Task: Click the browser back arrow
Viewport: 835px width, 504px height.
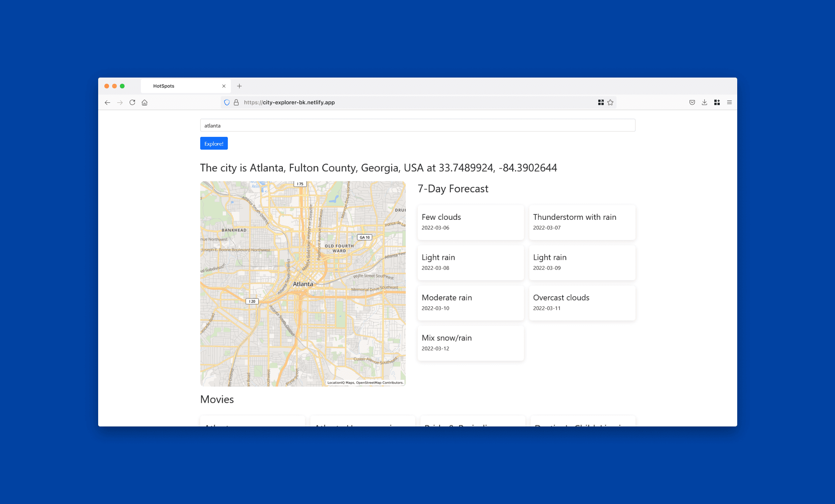Action: (107, 102)
